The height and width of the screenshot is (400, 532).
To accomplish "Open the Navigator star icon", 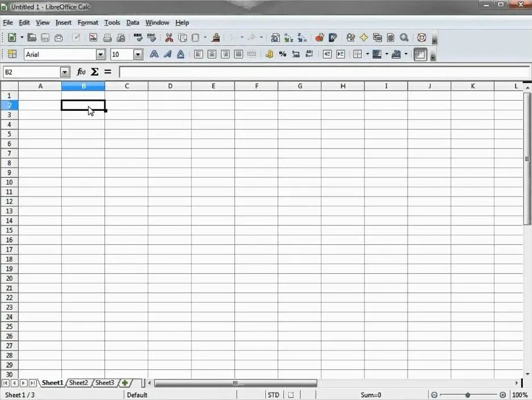I will coord(364,37).
